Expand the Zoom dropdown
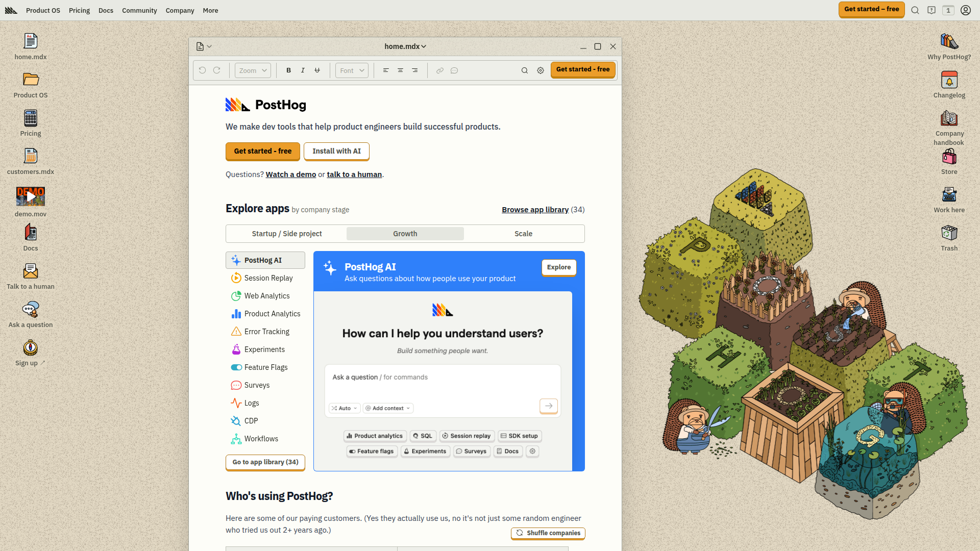The height and width of the screenshot is (551, 980). 252,70
